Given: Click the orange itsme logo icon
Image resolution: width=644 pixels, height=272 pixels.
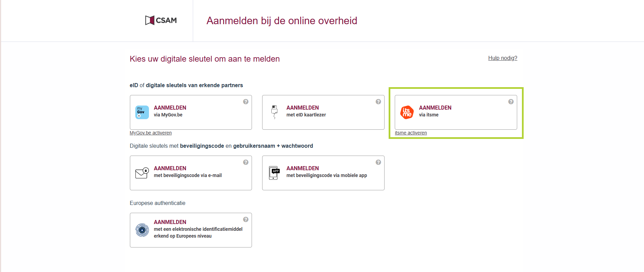Looking at the screenshot, I should 407,112.
